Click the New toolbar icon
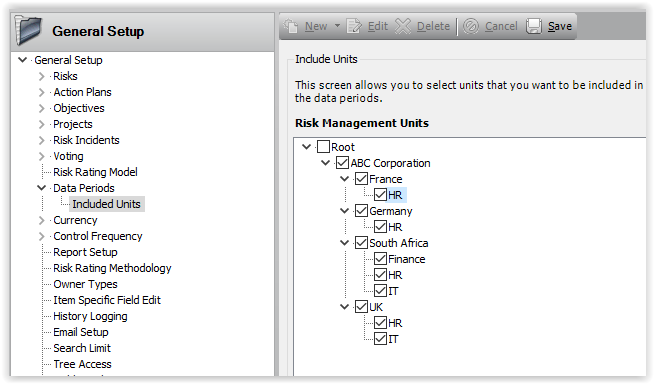The width and height of the screenshot is (654, 384). coord(291,26)
